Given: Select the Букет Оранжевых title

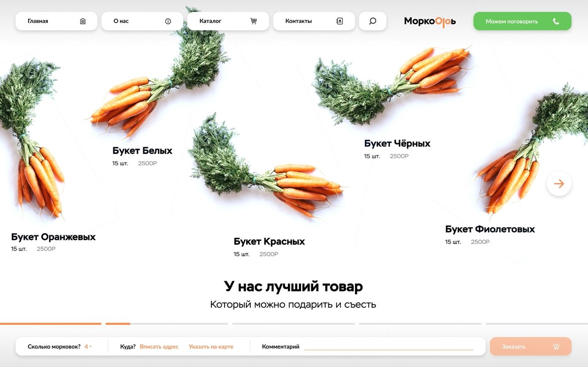Looking at the screenshot, I should (x=53, y=237).
